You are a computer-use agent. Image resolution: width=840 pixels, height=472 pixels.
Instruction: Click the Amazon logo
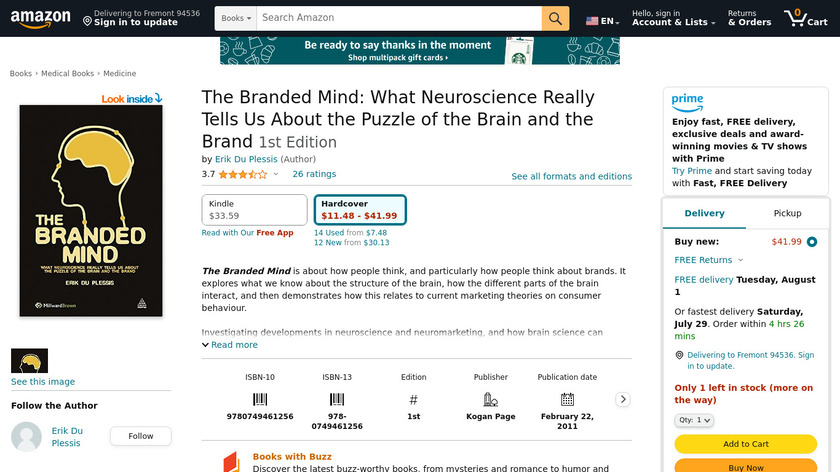pos(40,18)
